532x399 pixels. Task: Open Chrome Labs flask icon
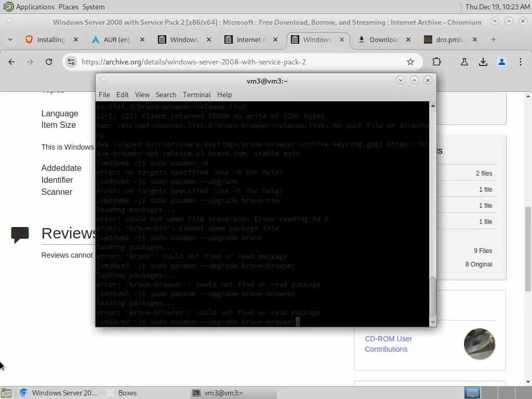464,62
